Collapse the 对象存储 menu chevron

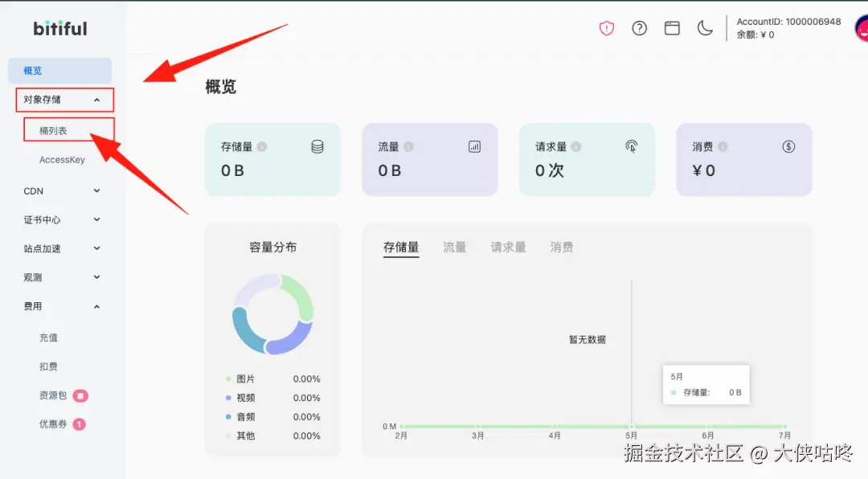click(97, 100)
